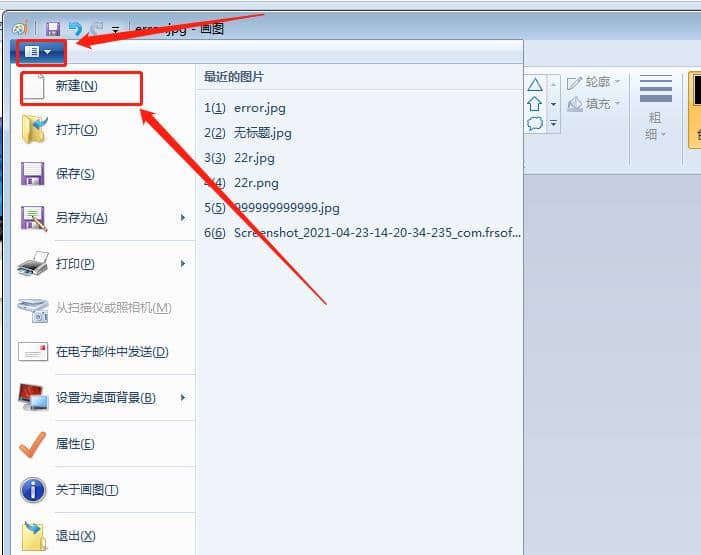This screenshot has width=701, height=555.
Task: Click the Redo arrow in quick access toolbar
Action: pos(97,29)
